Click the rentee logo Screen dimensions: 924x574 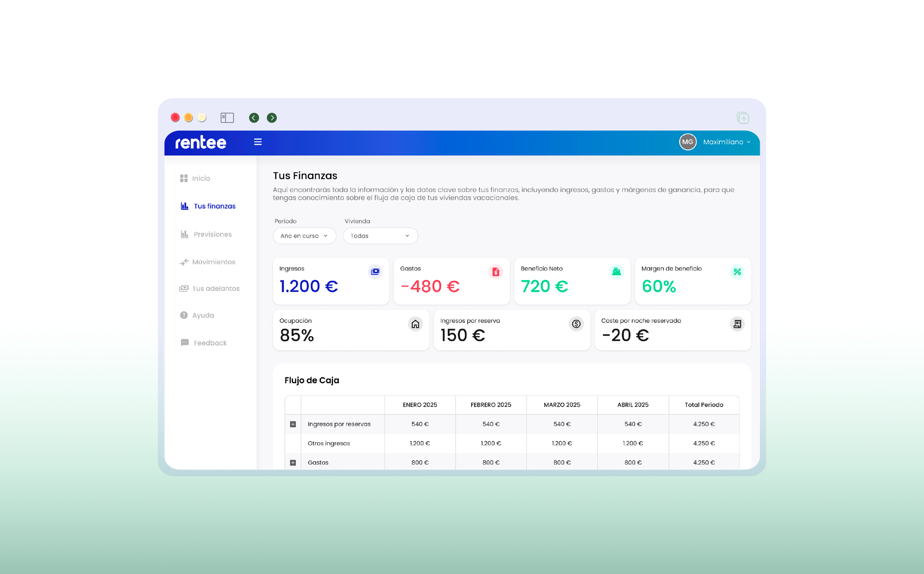[x=201, y=142]
